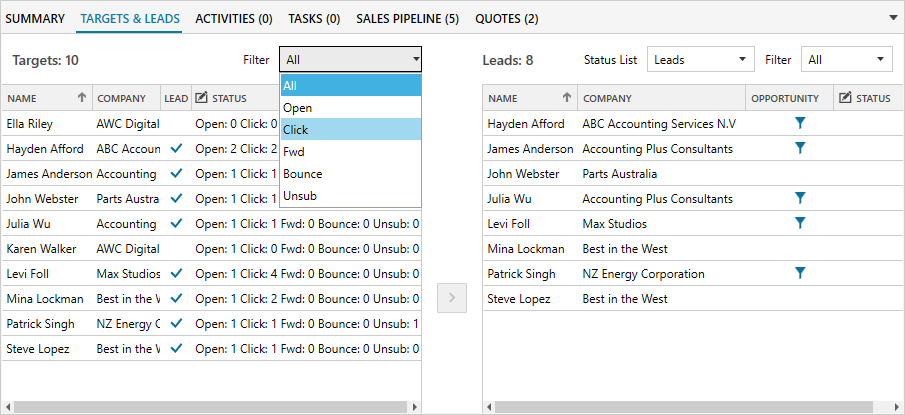The height and width of the screenshot is (415, 905).
Task: Choose Bounce from the filter dropdown list
Action: [350, 173]
